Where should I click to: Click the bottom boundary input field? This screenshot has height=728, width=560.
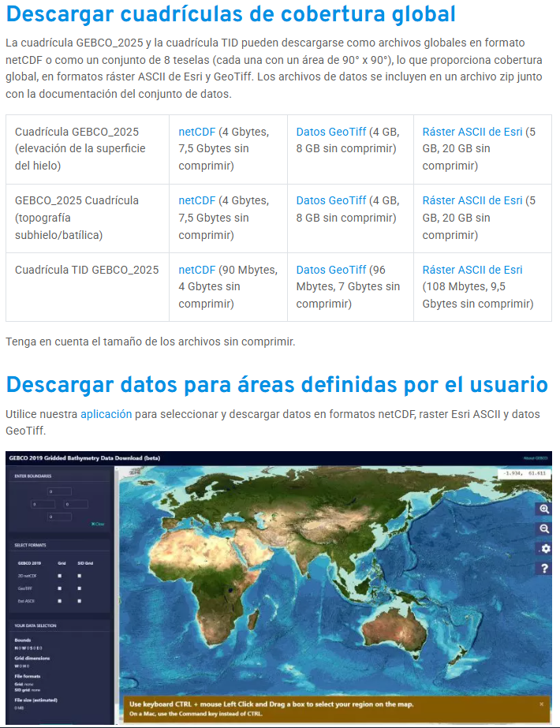coord(60,517)
